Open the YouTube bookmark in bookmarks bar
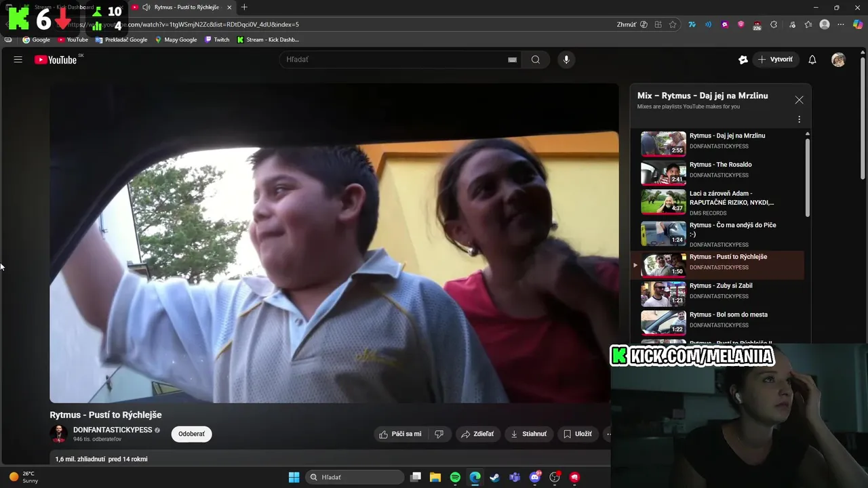Image resolution: width=868 pixels, height=488 pixels. (x=73, y=40)
